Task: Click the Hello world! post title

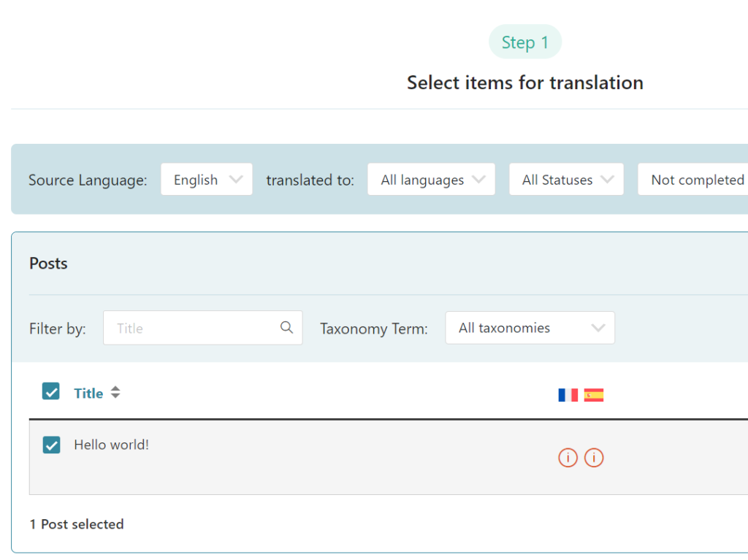Action: [111, 445]
